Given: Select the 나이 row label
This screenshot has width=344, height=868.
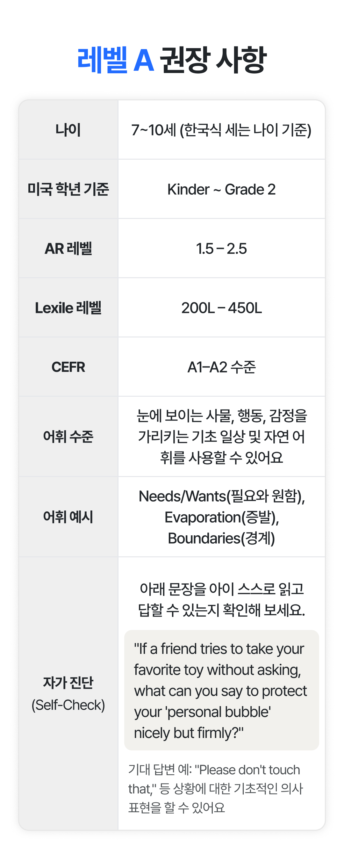Looking at the screenshot, I should tap(68, 130).
